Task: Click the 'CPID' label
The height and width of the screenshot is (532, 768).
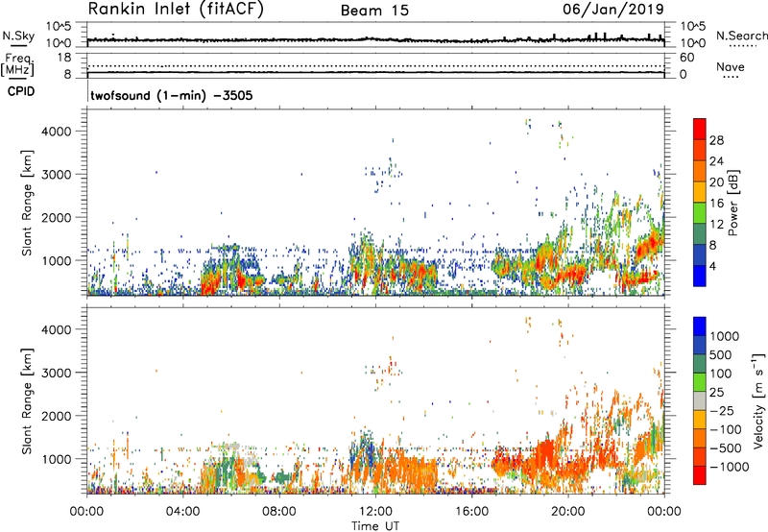Action: pyautogui.click(x=21, y=91)
